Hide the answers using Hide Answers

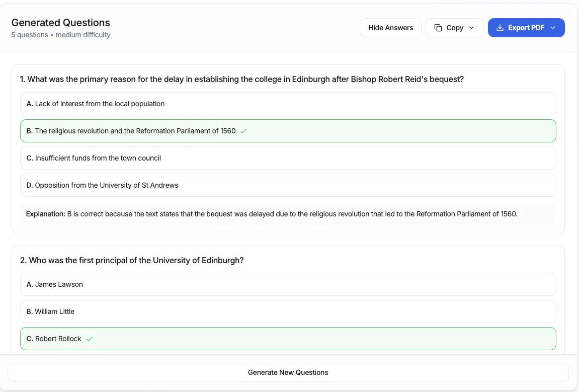390,28
